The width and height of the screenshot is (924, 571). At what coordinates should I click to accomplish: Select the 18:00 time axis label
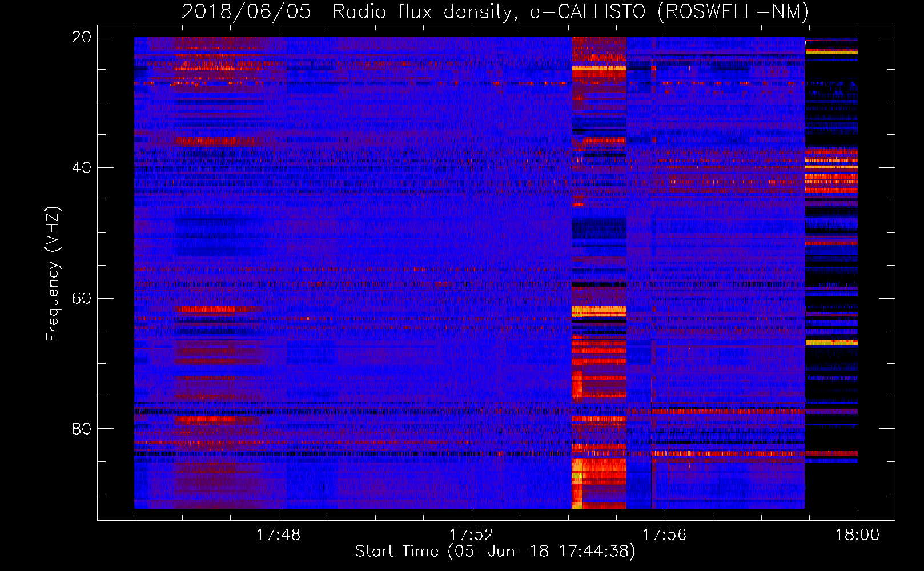point(858,535)
